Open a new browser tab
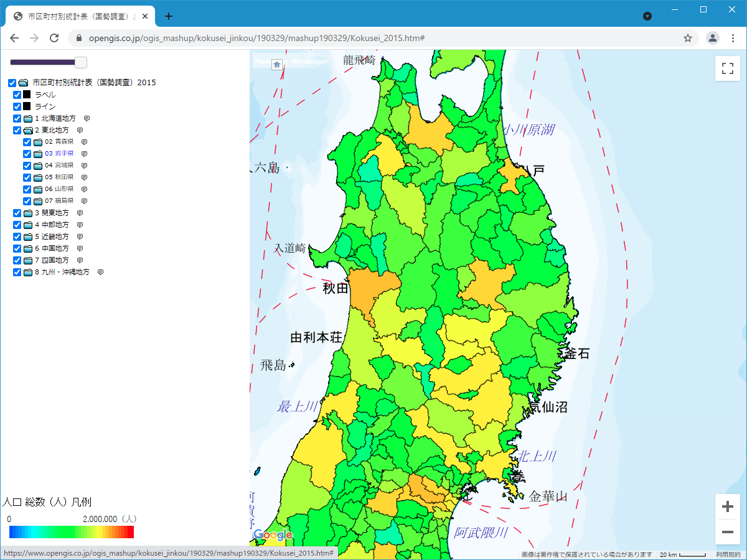Viewport: 747px width, 560px height. 168,17
